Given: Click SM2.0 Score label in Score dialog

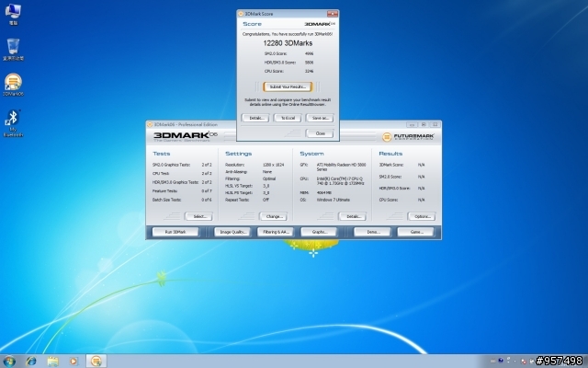Looking at the screenshot, I should click(x=276, y=53).
